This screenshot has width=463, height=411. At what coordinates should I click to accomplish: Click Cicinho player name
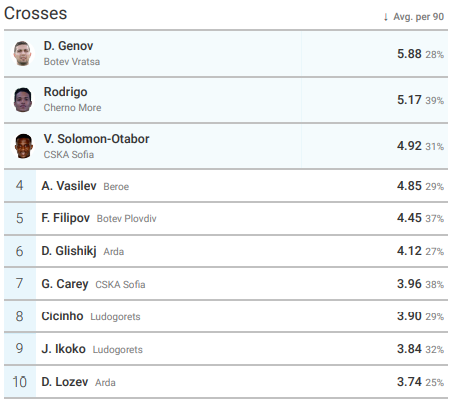(62, 316)
